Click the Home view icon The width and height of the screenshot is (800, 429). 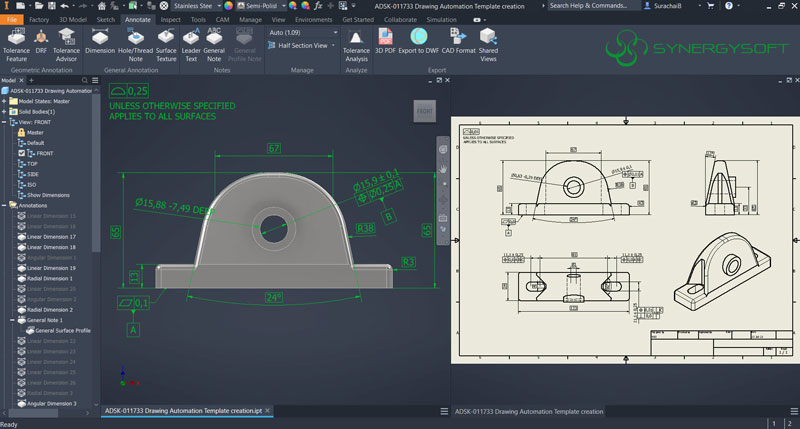[x=102, y=6]
